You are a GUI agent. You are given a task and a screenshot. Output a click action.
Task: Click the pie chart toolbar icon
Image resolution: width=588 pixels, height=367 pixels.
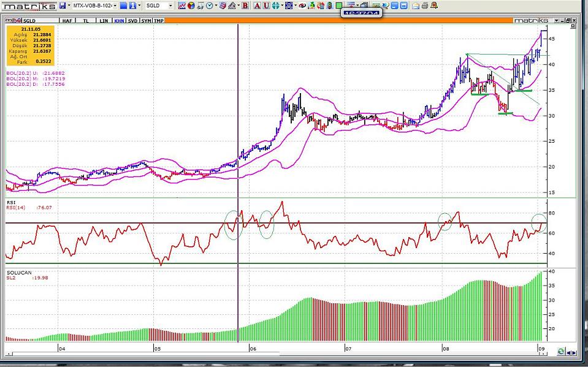(191, 6)
